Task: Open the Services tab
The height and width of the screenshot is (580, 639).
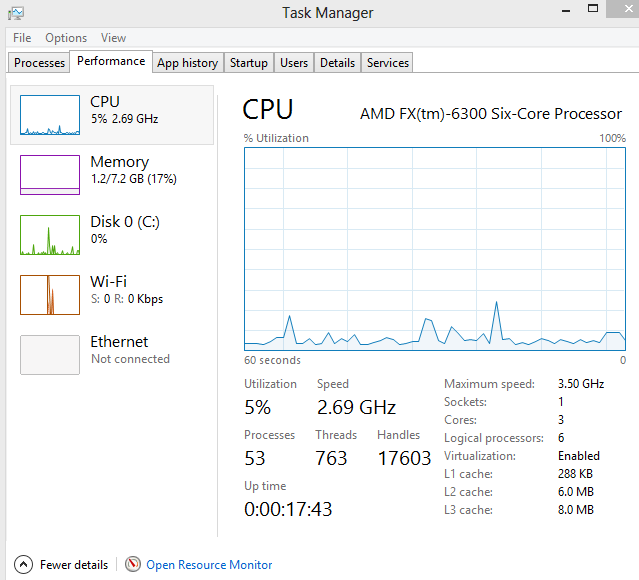Action: tap(388, 63)
